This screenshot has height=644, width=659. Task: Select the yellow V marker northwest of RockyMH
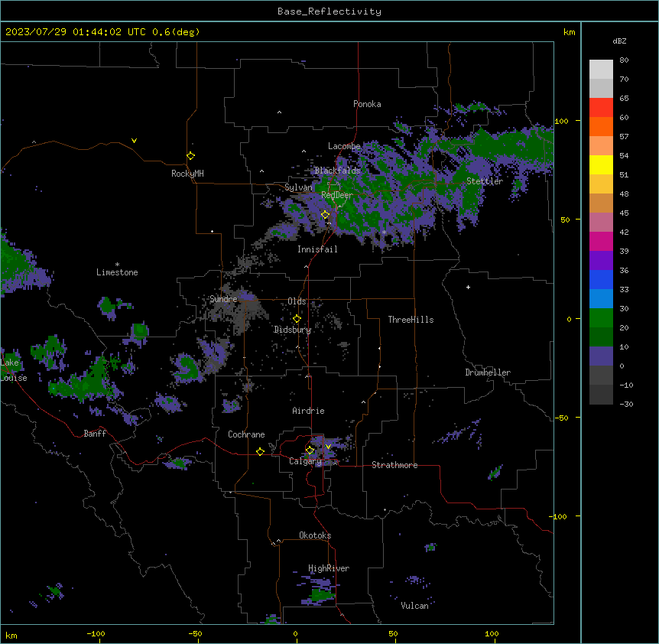pos(134,141)
